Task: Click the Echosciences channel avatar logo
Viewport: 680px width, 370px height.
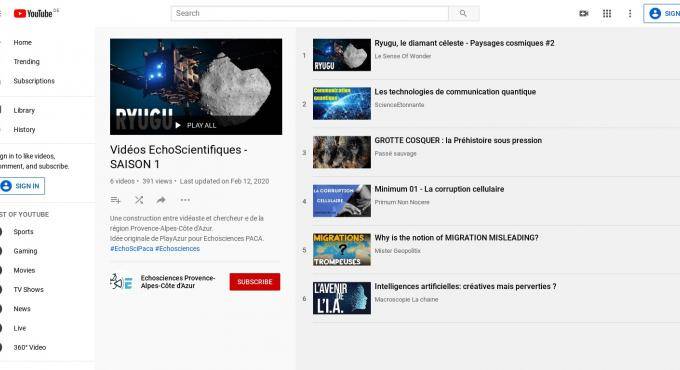Action: pos(121,282)
